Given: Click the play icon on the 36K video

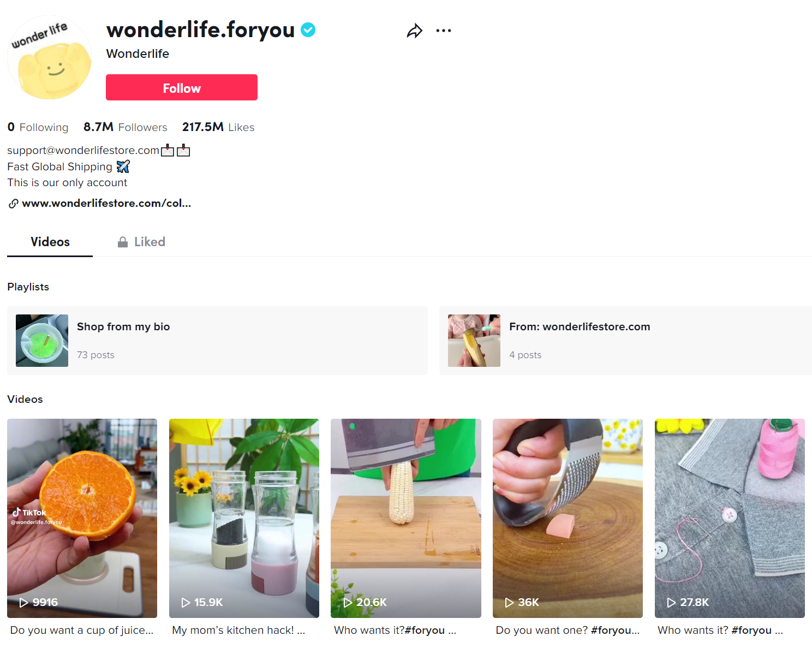Looking at the screenshot, I should 509,602.
